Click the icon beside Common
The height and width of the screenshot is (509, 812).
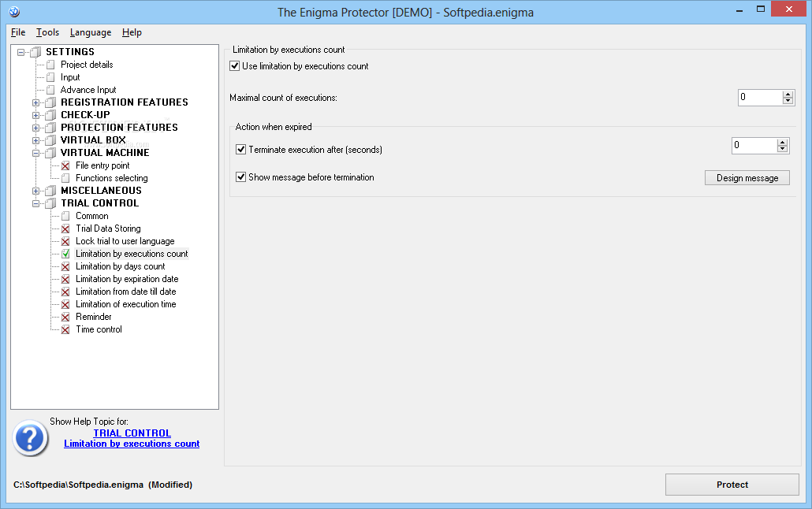[65, 216]
